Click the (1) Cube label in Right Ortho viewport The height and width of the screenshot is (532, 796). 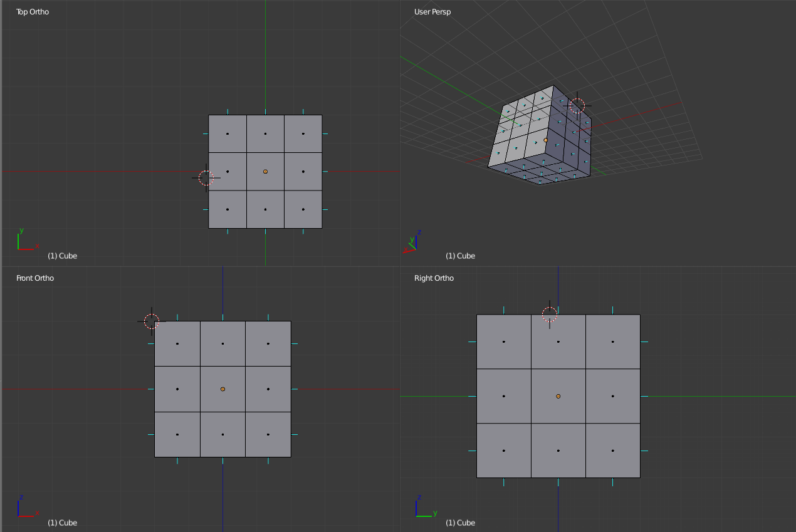(461, 523)
